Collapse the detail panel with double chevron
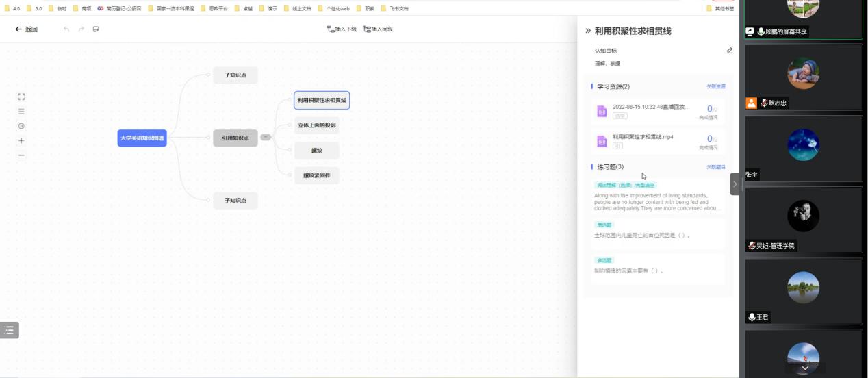868x378 pixels. click(x=588, y=32)
